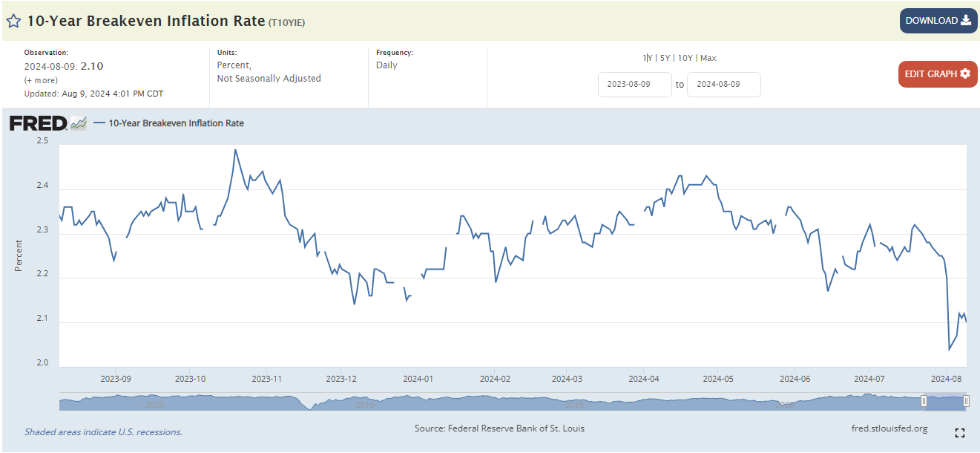Click the 10-Year Breakeven legend label text
The height and width of the screenshot is (453, 980).
coord(176,123)
